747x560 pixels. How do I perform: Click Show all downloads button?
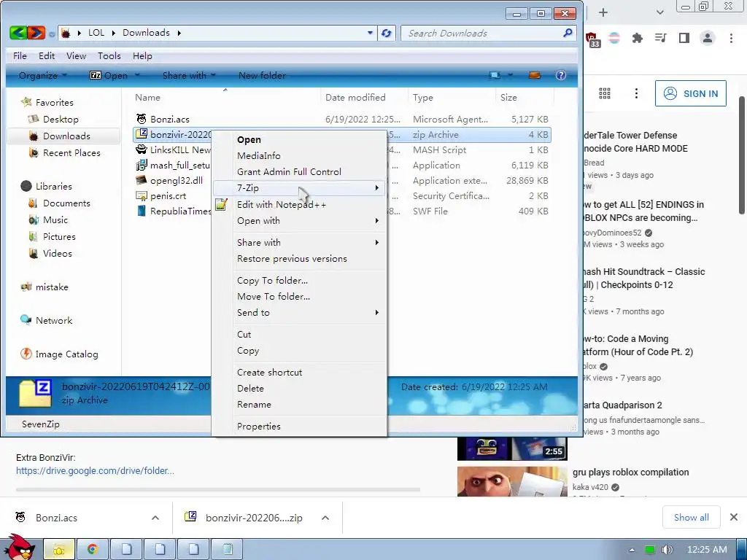tap(692, 517)
